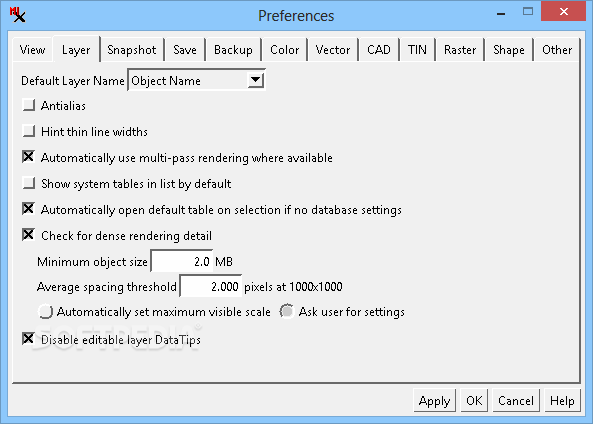Choose Ask user for settings option

287,311
